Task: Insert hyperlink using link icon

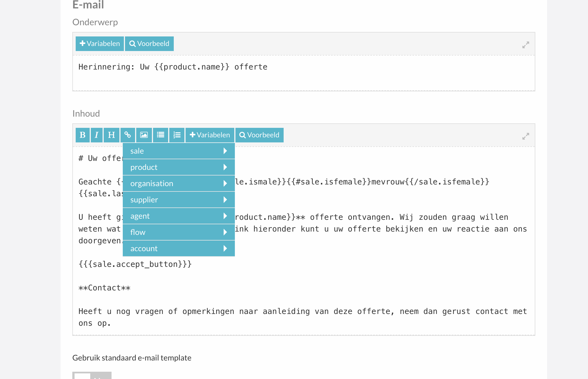Action: click(x=128, y=135)
